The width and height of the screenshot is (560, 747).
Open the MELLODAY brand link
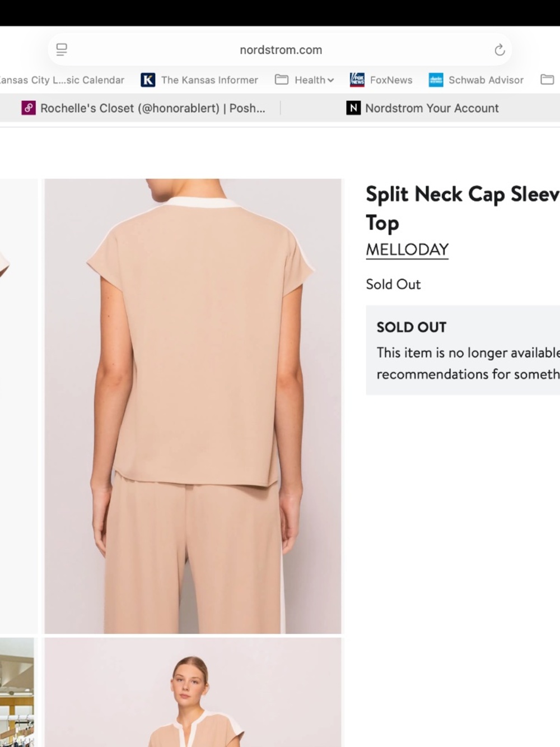(407, 250)
